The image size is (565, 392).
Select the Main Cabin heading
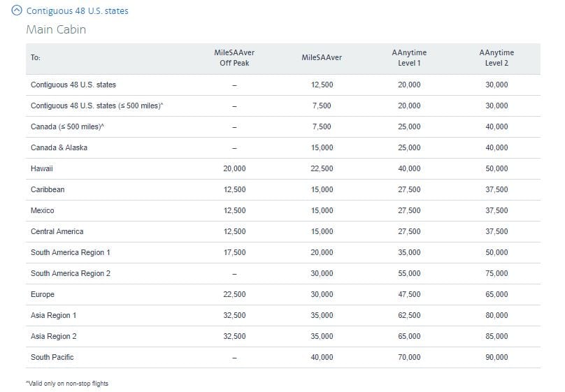[56, 29]
